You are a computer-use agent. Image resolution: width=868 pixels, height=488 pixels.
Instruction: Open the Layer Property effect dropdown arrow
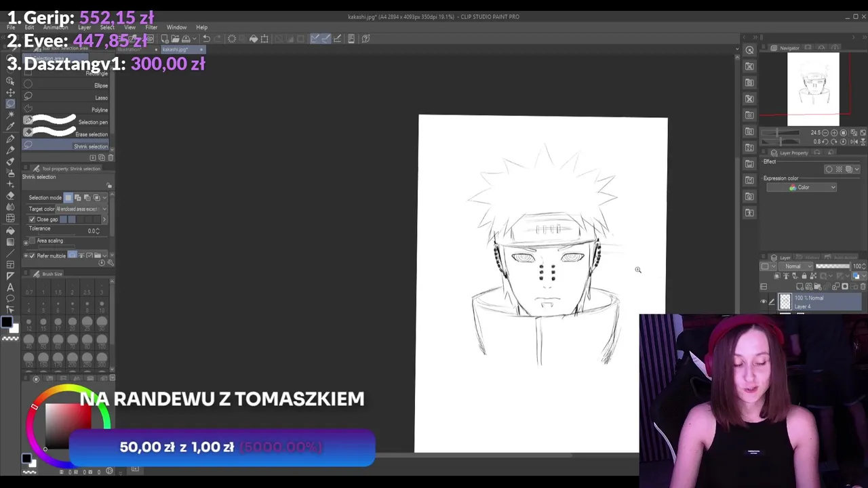(x=856, y=169)
